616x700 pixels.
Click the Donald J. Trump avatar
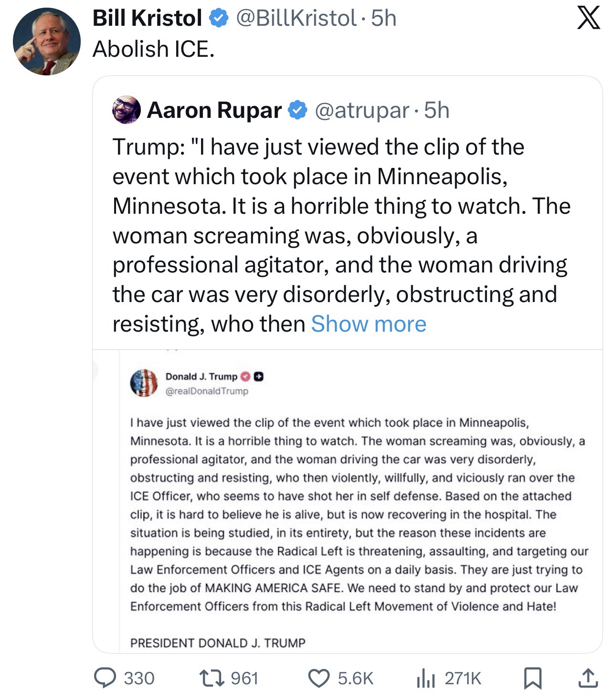(144, 383)
